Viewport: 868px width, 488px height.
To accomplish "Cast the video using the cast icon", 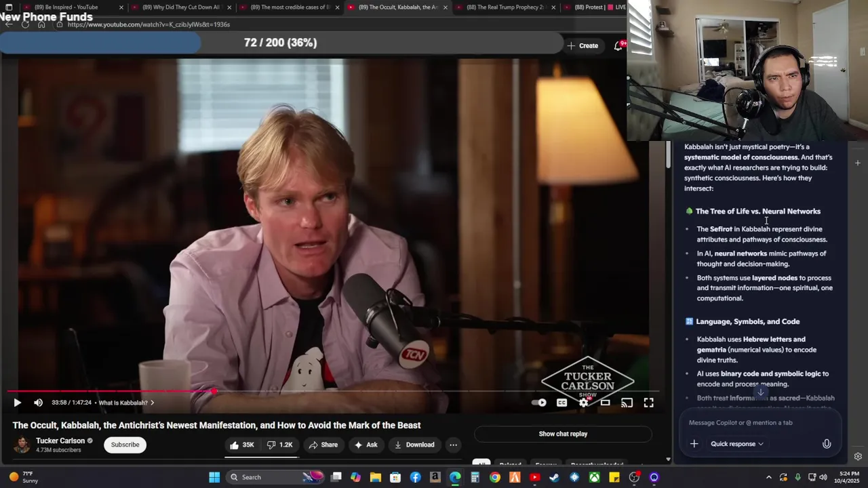I will pyautogui.click(x=627, y=403).
